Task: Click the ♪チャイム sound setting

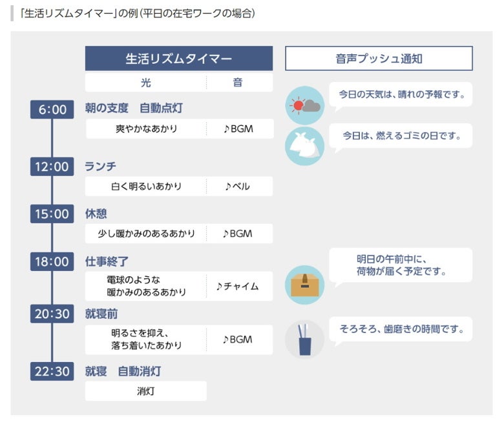Action: tap(238, 286)
